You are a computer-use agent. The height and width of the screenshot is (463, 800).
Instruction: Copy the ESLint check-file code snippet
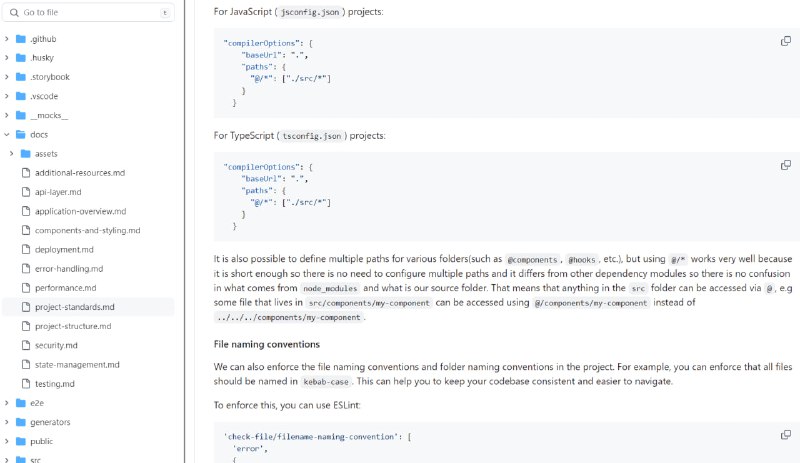(x=785, y=434)
